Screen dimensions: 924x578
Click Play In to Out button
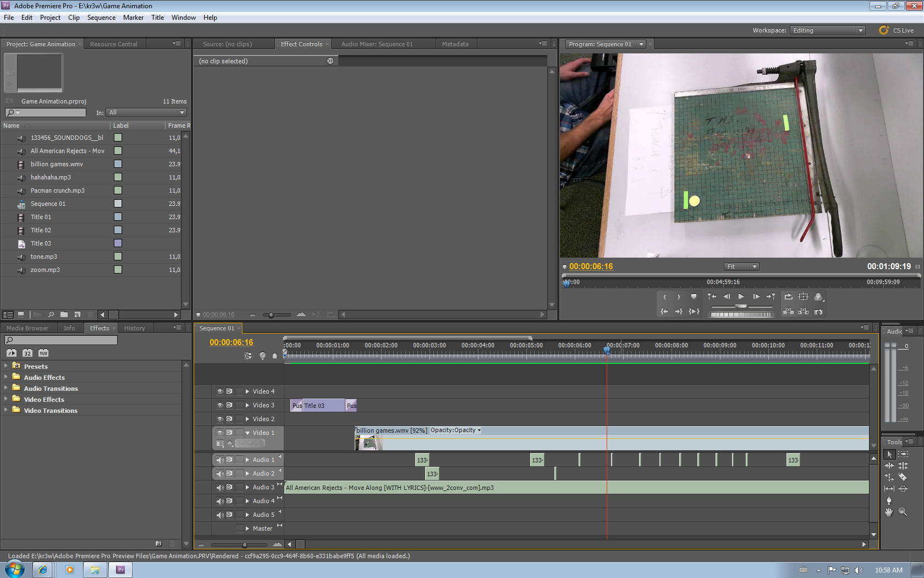click(x=694, y=312)
